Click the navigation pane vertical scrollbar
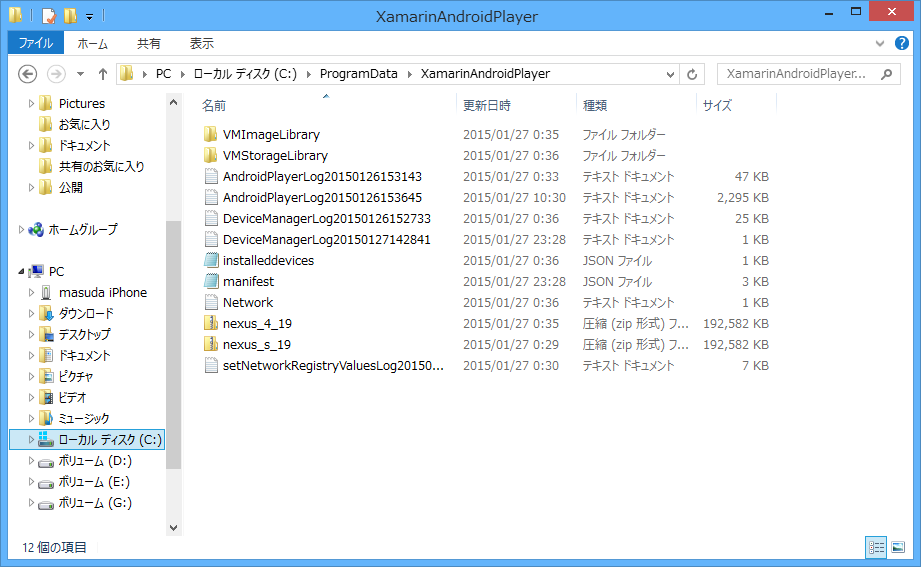The width and height of the screenshot is (921, 567). click(x=173, y=340)
